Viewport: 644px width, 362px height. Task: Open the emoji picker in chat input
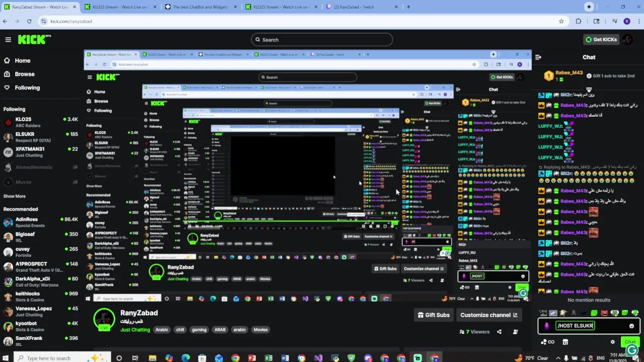coord(631,326)
